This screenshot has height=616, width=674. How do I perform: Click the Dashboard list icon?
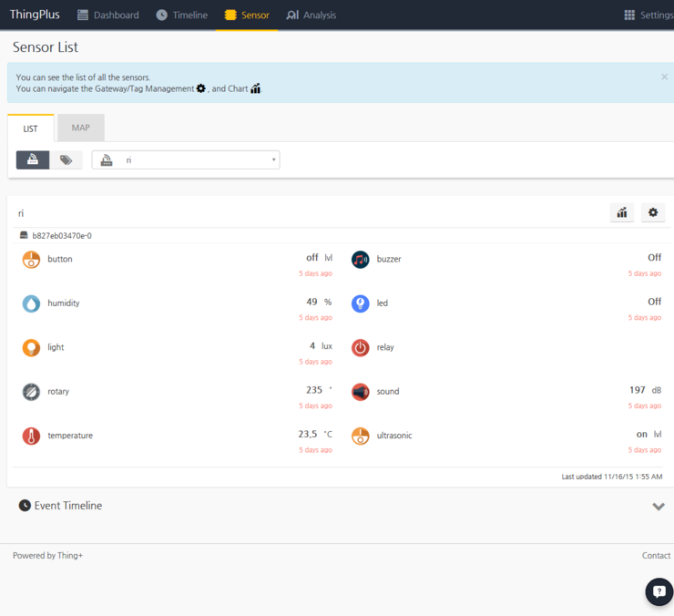[x=83, y=15]
